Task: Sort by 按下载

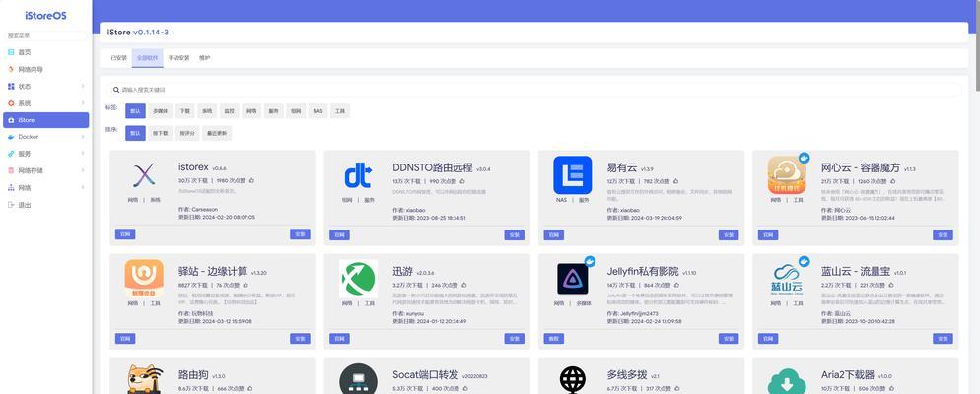Action: (161, 133)
